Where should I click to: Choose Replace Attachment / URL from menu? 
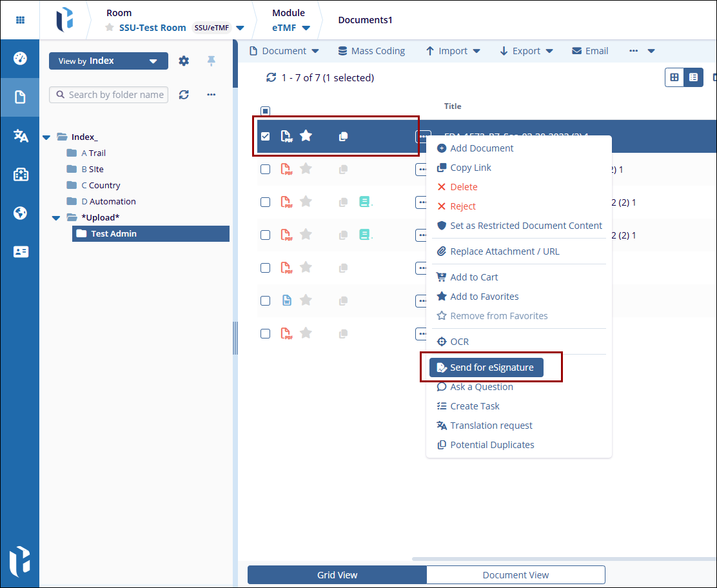(504, 251)
